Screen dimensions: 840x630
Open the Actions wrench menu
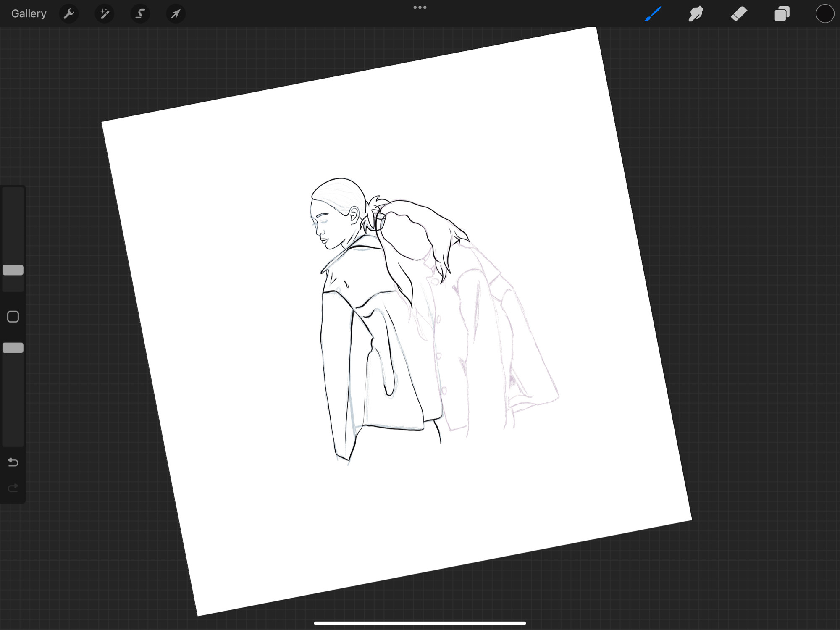pyautogui.click(x=69, y=14)
